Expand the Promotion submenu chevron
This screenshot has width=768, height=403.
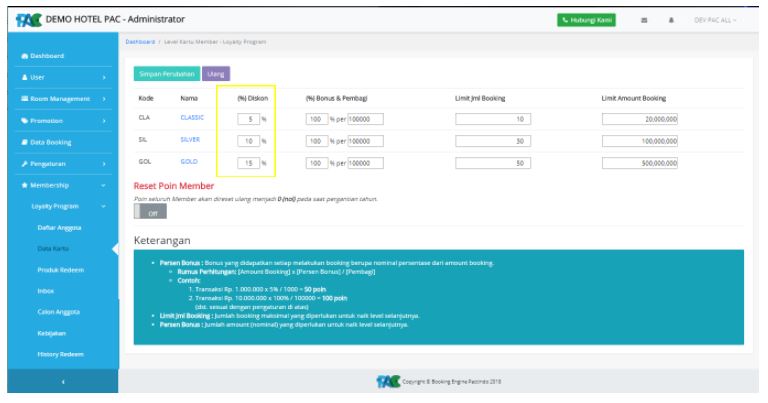(104, 120)
